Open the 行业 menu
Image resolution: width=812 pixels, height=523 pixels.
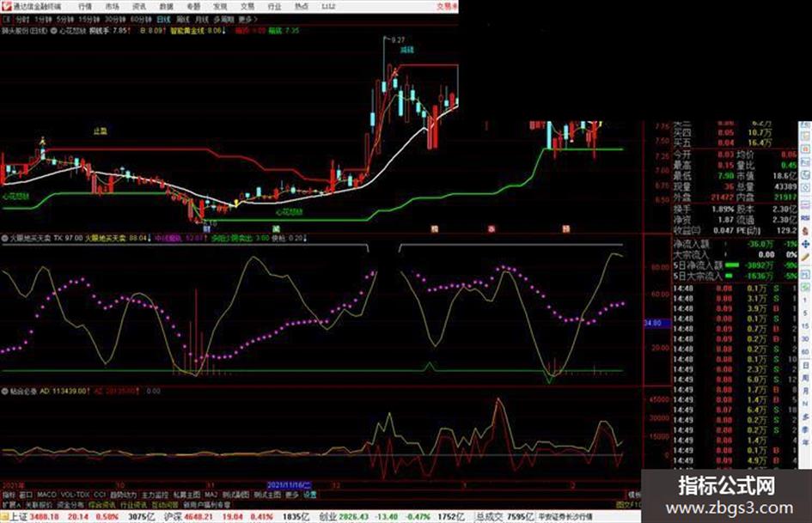coord(274,6)
